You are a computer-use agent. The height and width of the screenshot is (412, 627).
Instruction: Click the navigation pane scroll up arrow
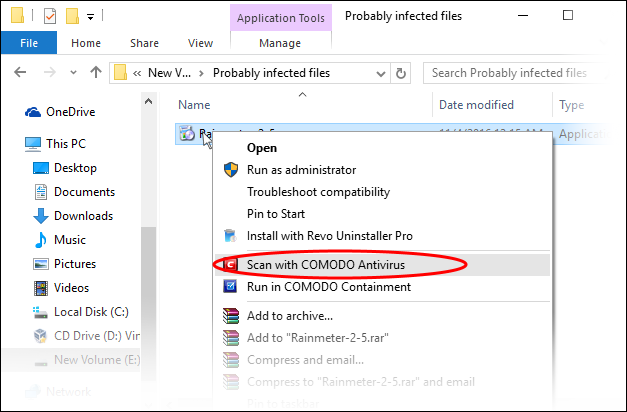[x=148, y=101]
